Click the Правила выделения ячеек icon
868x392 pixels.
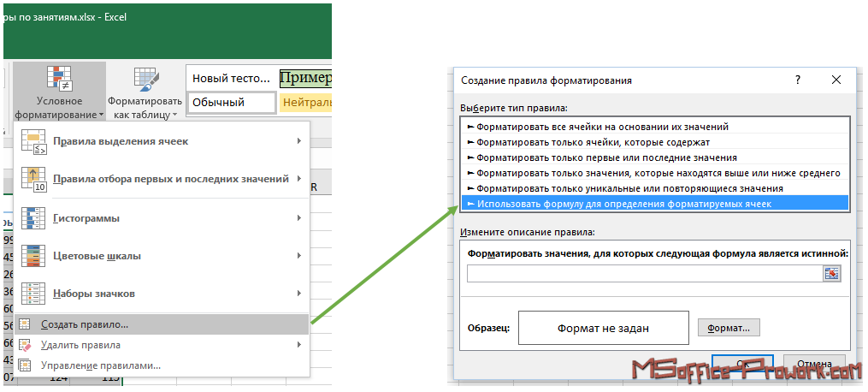32,141
